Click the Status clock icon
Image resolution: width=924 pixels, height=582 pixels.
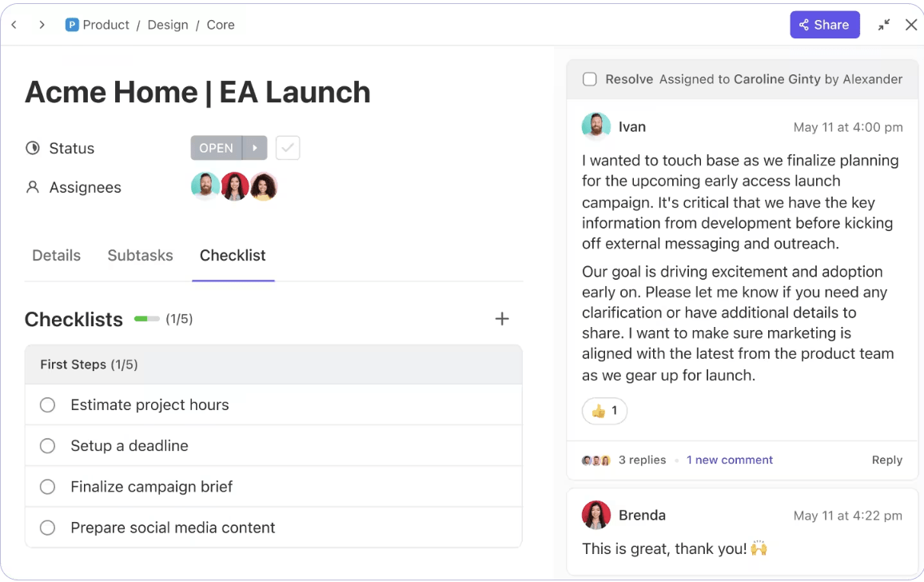[33, 148]
